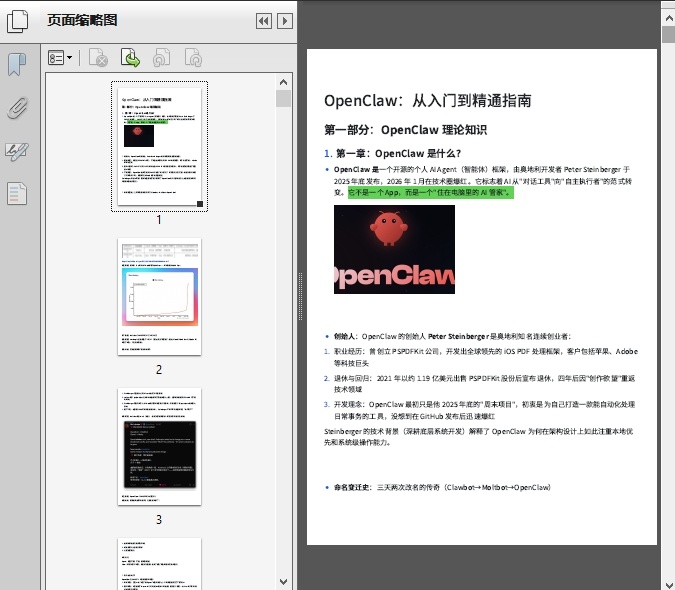Viewport: 675px width, 590px height.
Task: Select the page 3 thumbnail
Action: 159,447
